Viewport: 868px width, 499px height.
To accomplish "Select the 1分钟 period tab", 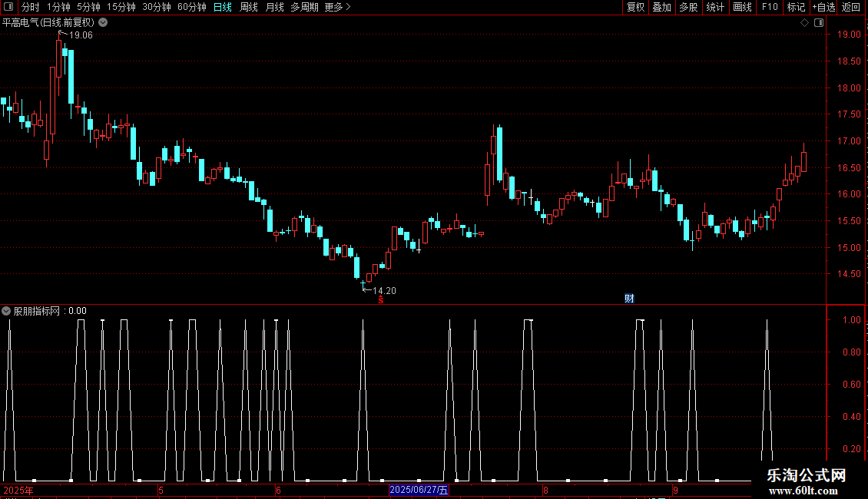I will tap(58, 7).
